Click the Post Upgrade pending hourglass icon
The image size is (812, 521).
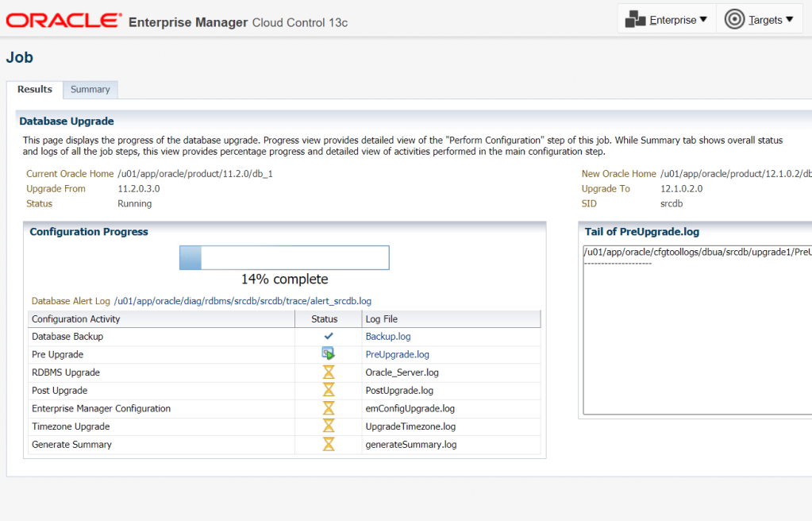(x=329, y=390)
